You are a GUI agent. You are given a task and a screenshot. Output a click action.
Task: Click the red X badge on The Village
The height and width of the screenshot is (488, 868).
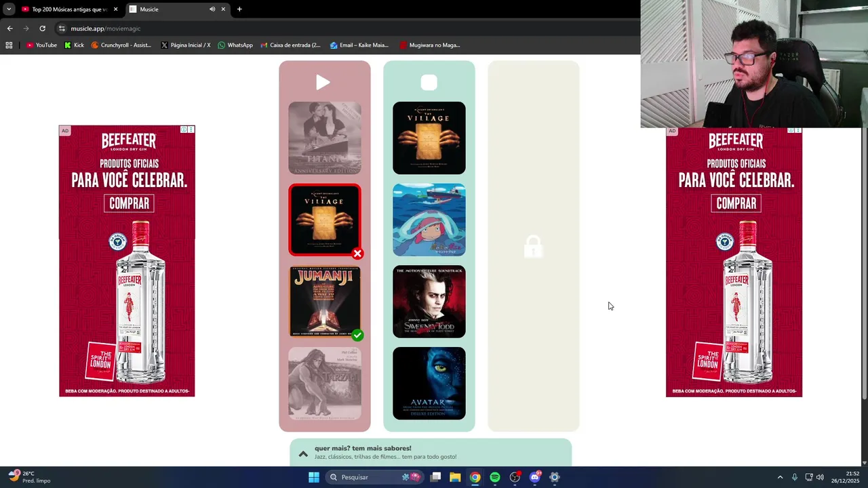tap(357, 253)
